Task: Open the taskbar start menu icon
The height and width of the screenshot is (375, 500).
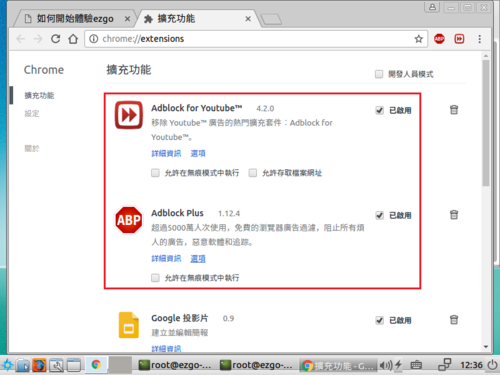Action: [7, 365]
